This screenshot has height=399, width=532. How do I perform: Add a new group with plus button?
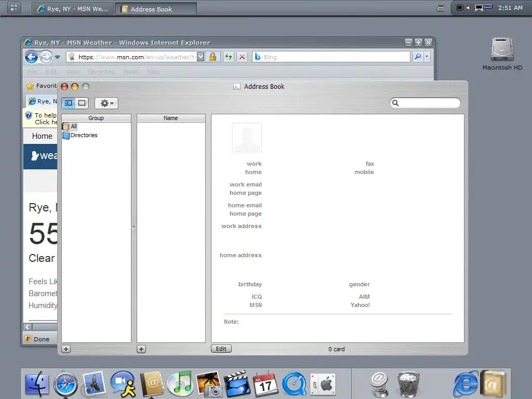66,349
